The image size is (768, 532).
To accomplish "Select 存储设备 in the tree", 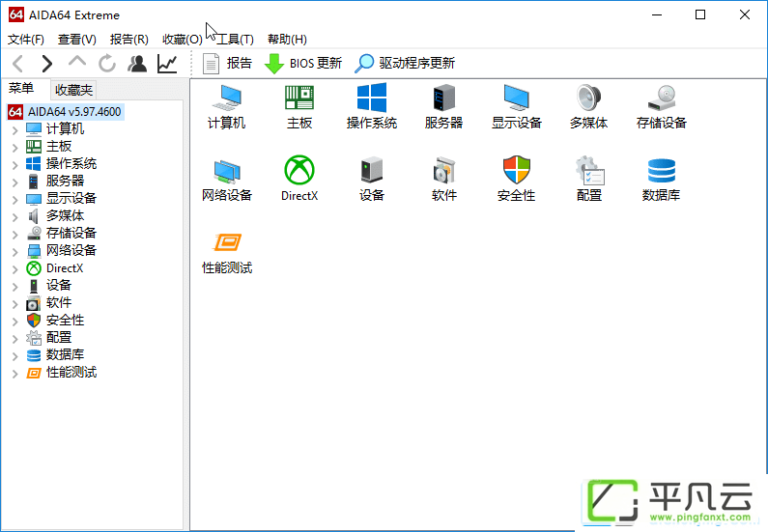I will (71, 234).
